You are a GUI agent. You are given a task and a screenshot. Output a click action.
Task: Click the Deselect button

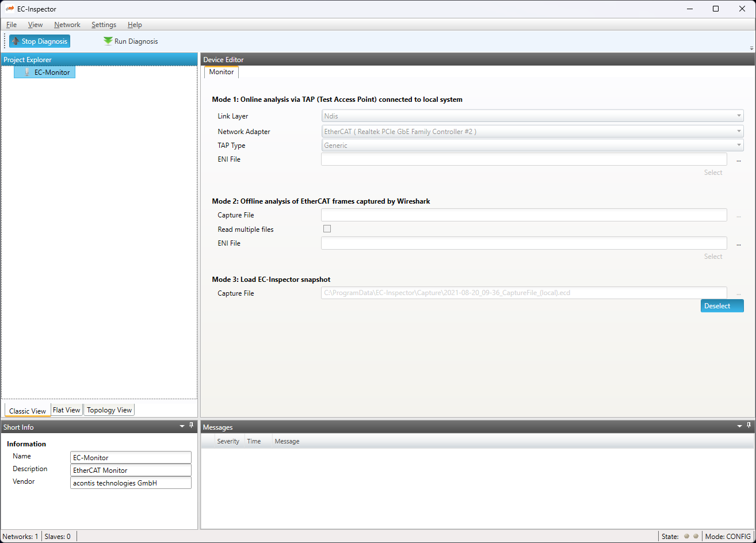tap(721, 306)
